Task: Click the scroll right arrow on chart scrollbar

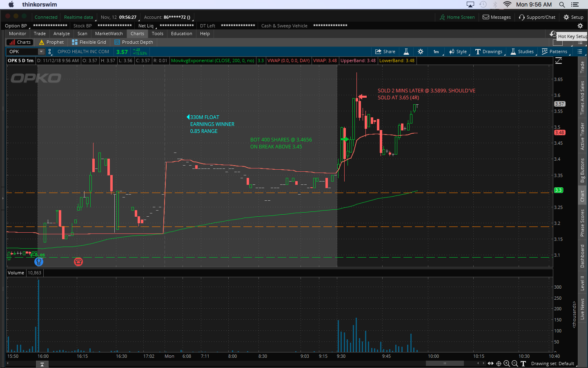Action: point(484,363)
